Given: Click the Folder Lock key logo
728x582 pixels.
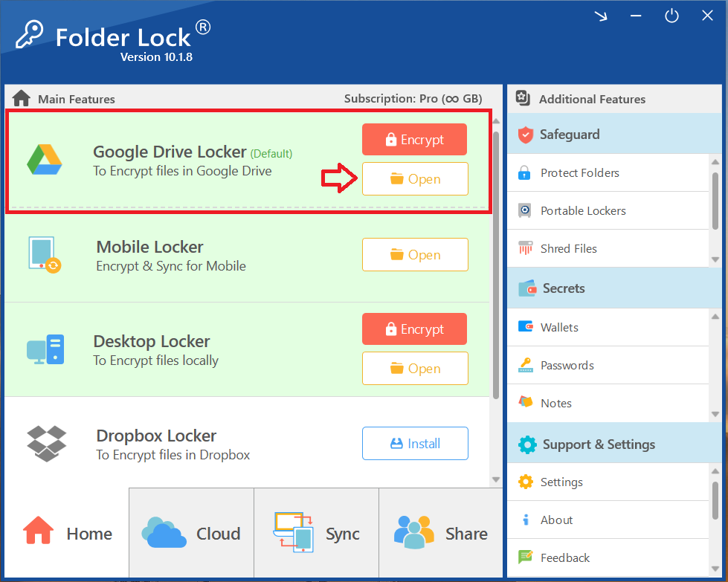Looking at the screenshot, I should [29, 34].
